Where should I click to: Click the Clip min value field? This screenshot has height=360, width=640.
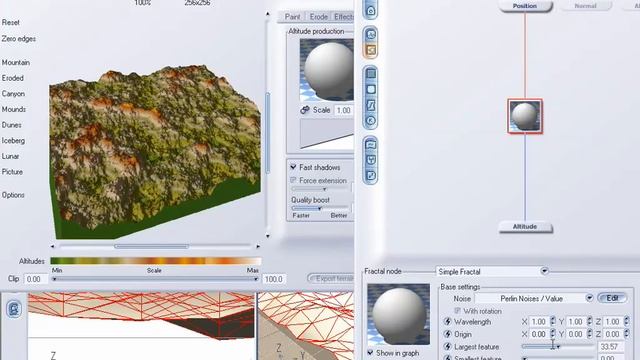[35, 279]
